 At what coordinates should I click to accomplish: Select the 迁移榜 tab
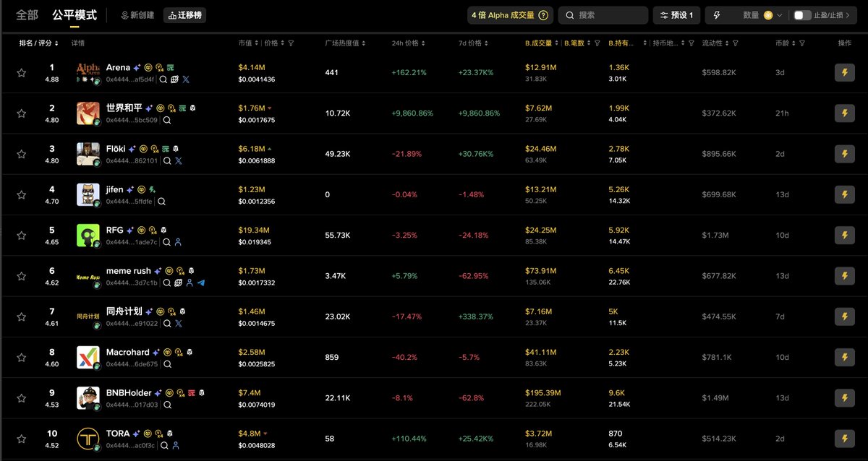[x=184, y=15]
